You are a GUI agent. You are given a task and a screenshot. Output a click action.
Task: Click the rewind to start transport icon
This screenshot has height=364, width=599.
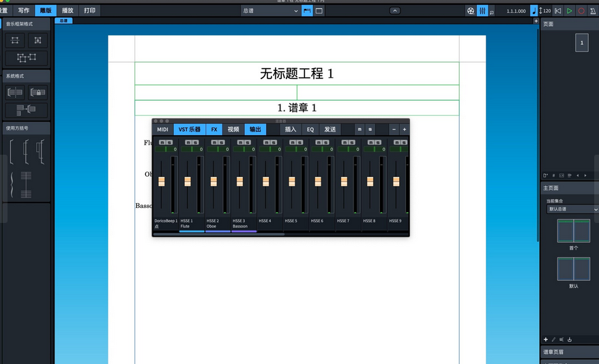pos(558,11)
